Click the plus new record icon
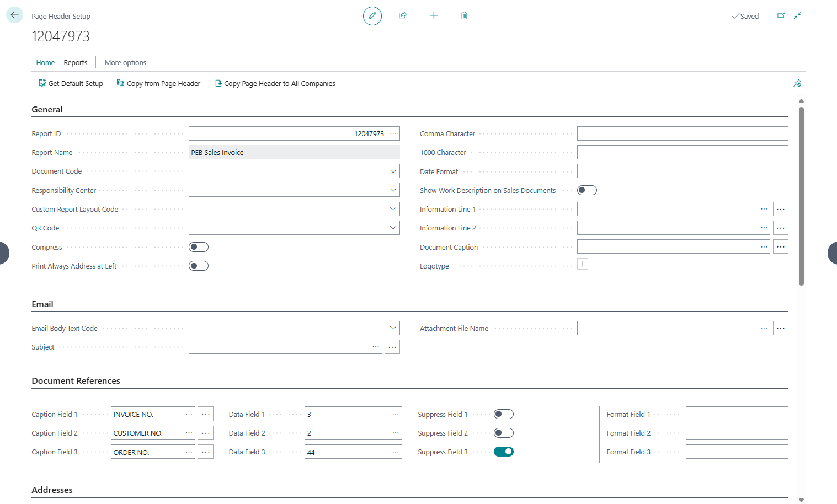 point(434,15)
